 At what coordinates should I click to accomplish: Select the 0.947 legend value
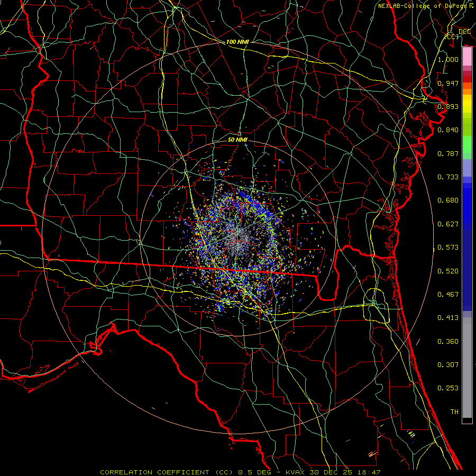coord(448,83)
